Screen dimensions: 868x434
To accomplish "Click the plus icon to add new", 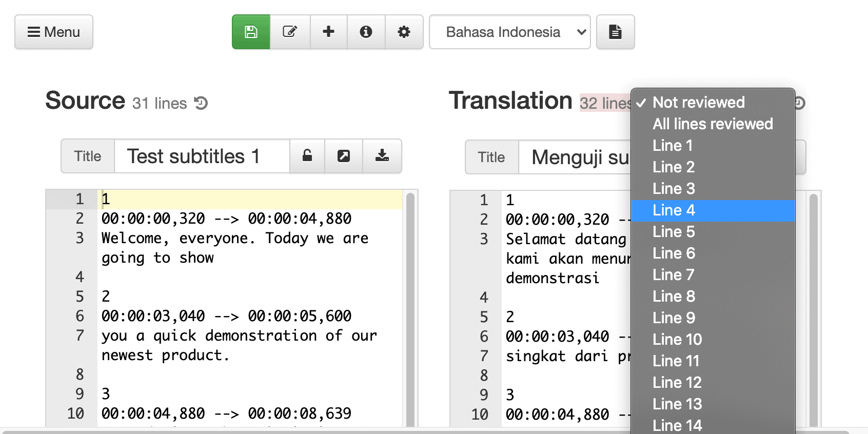I will coord(328,32).
